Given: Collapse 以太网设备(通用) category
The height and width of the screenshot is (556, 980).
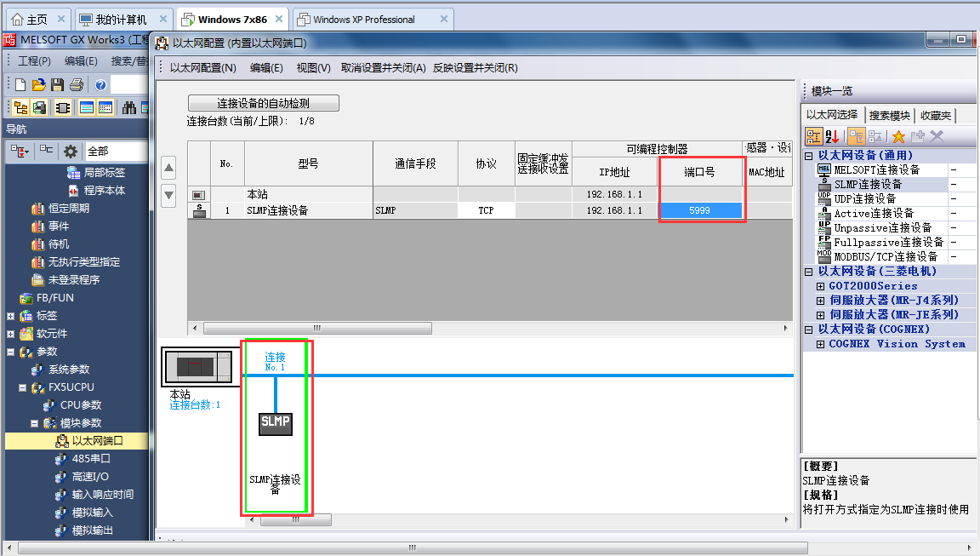Looking at the screenshot, I should [x=809, y=156].
